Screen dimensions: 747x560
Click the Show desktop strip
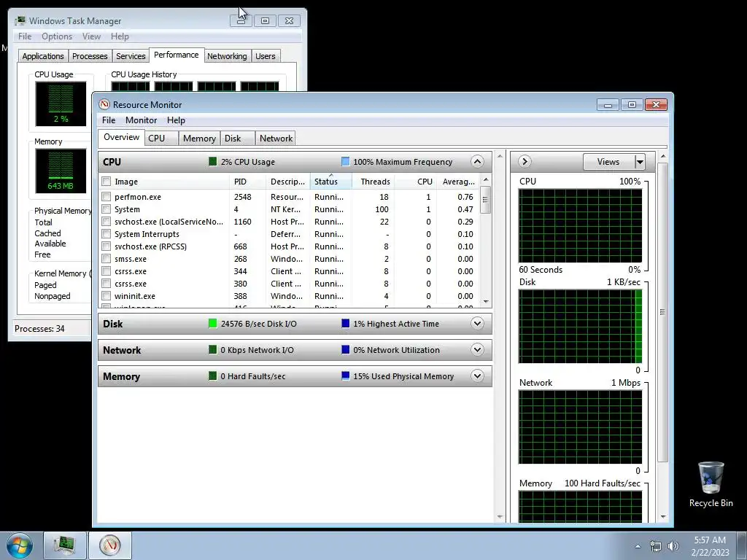coord(742,545)
